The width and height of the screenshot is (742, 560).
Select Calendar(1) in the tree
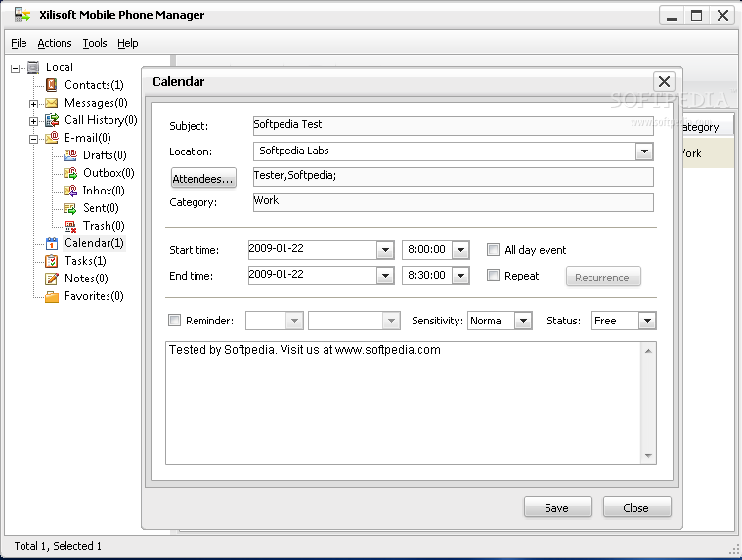(94, 243)
